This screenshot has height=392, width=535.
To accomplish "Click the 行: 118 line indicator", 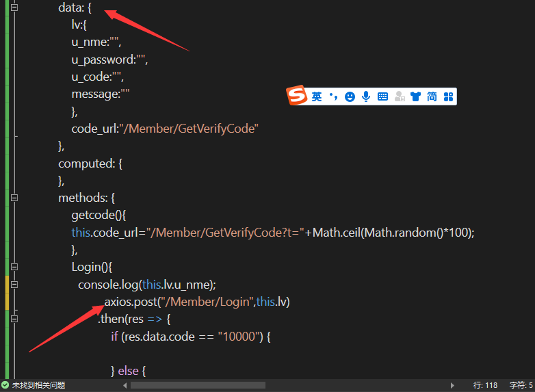I will (486, 386).
